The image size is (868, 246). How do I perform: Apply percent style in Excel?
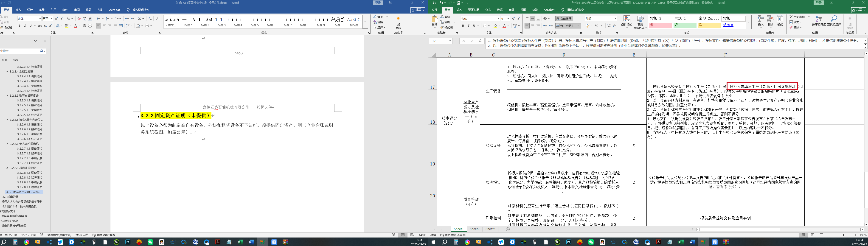(596, 26)
